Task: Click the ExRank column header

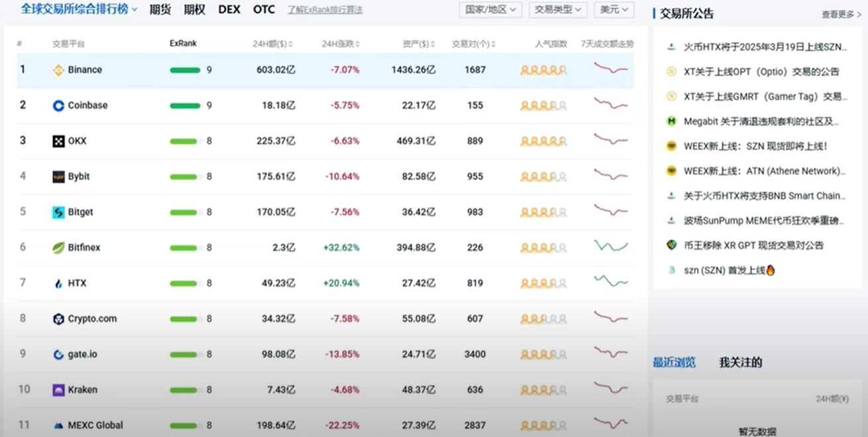Action: coord(183,44)
